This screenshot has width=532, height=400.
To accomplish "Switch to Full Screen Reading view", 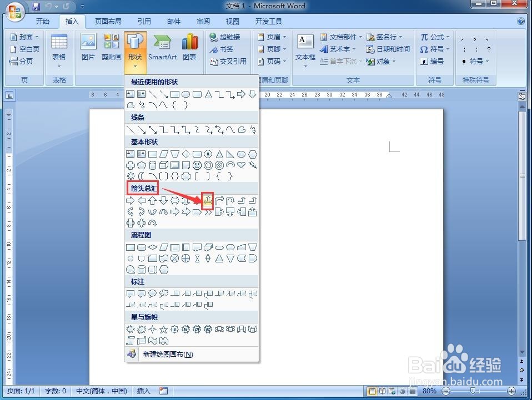I will pos(383,391).
